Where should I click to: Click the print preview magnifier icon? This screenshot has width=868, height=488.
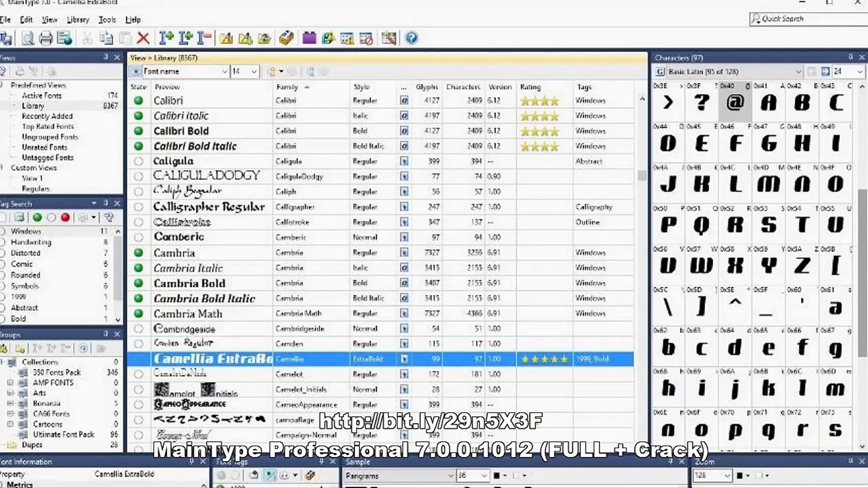pyautogui.click(x=28, y=38)
